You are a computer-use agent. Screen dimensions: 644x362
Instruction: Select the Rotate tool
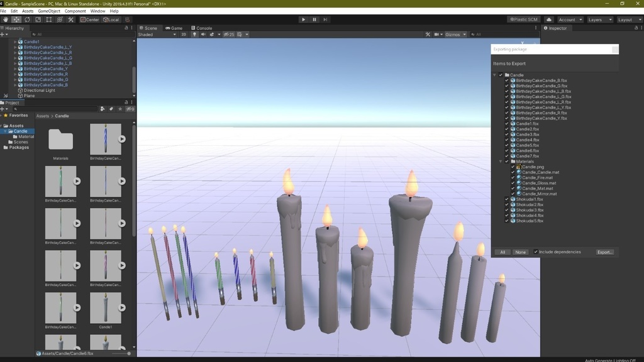pos(27,19)
